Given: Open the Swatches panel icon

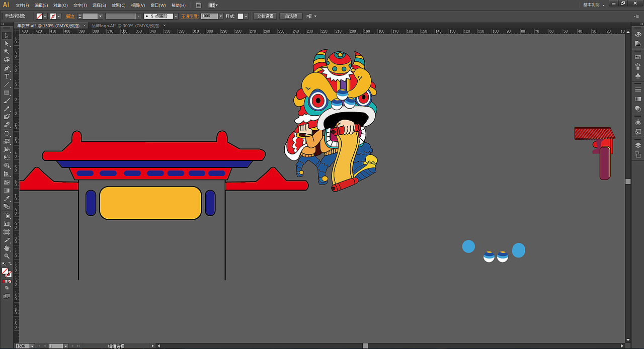Looking at the screenshot, I should point(638,57).
